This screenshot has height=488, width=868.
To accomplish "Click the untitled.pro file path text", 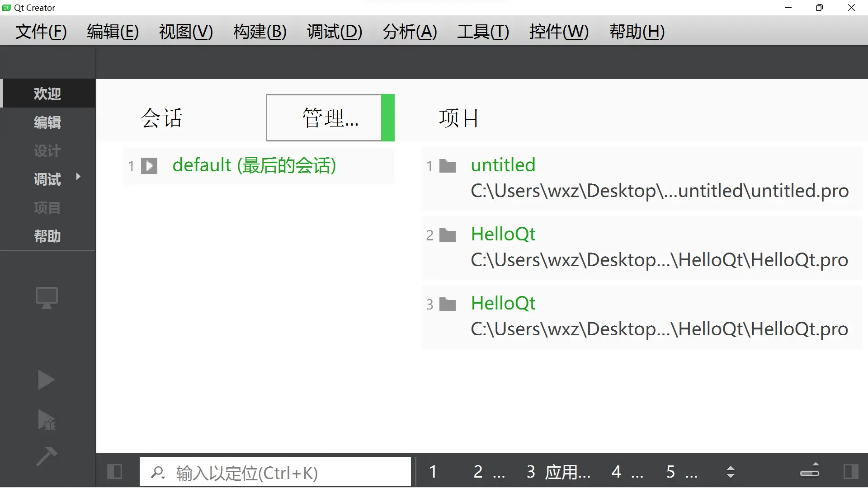I will (660, 191).
